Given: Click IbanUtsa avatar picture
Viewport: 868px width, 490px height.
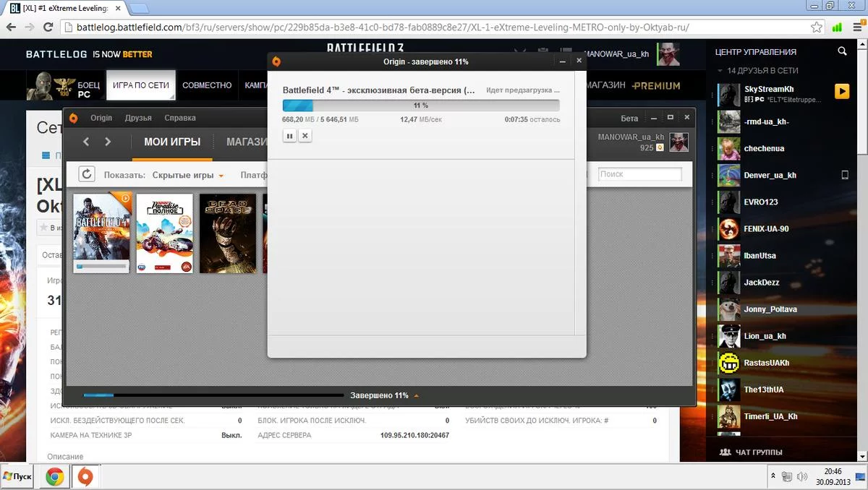Looking at the screenshot, I should pos(729,256).
